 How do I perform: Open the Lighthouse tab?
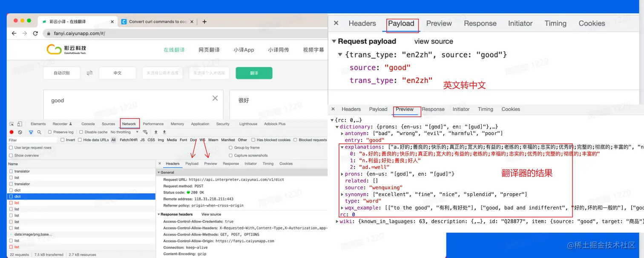pos(248,124)
